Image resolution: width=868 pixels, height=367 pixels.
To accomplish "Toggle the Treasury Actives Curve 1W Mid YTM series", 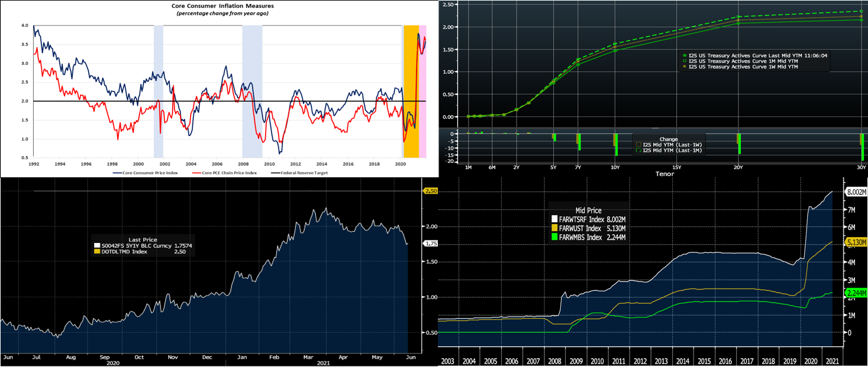I will (x=742, y=67).
